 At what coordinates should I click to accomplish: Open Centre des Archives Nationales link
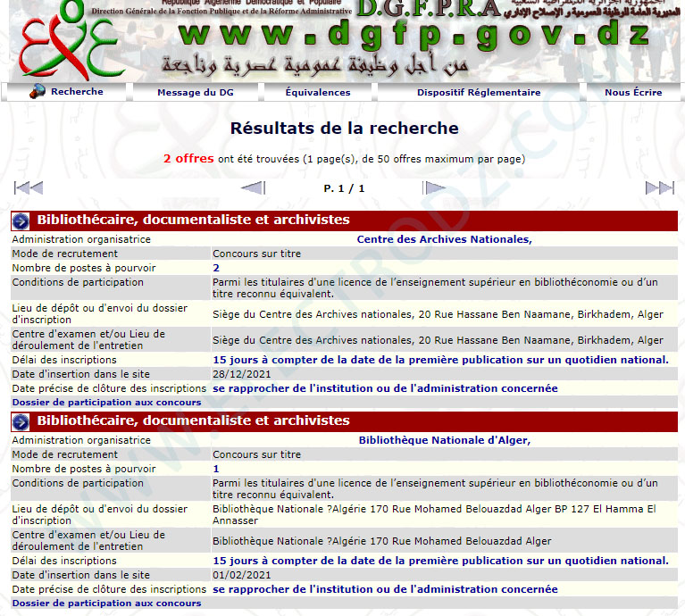[444, 239]
